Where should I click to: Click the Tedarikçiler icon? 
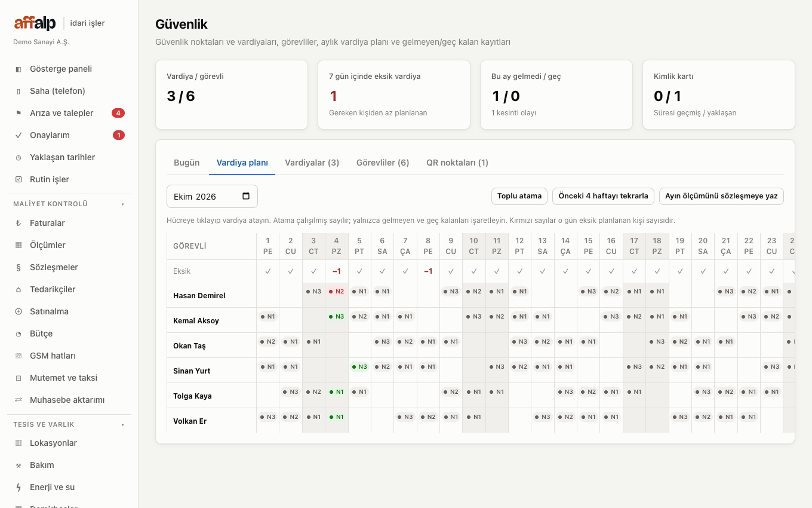tap(19, 289)
